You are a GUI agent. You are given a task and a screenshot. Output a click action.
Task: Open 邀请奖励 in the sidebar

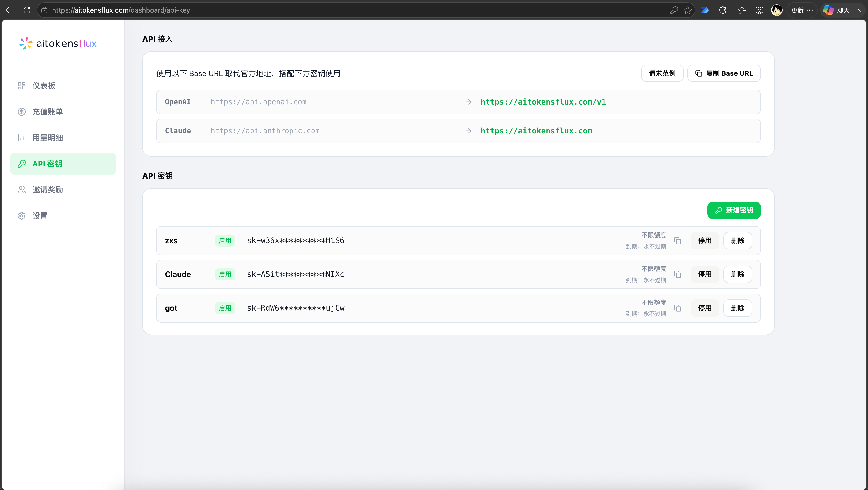[63, 190]
